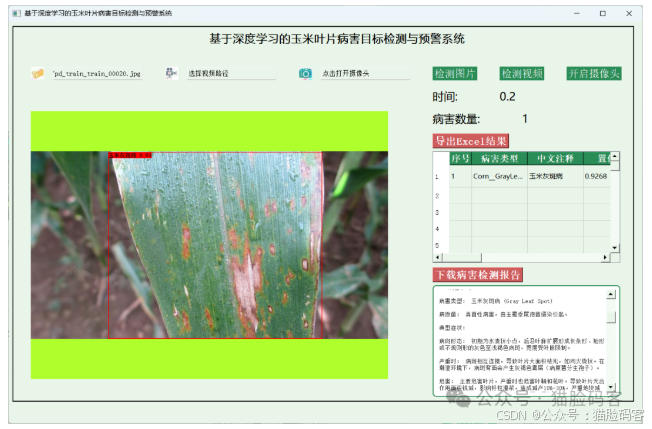The width and height of the screenshot is (652, 429).
Task: Click the app icon in title bar
Action: (x=17, y=13)
